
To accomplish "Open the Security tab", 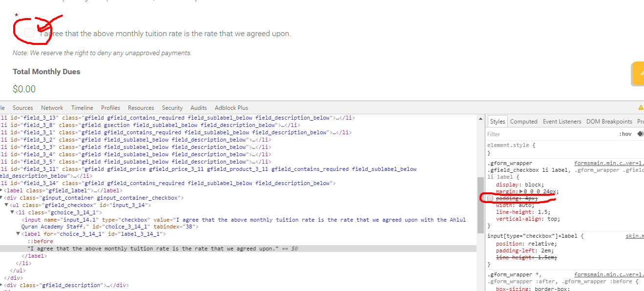I will pyautogui.click(x=172, y=108).
